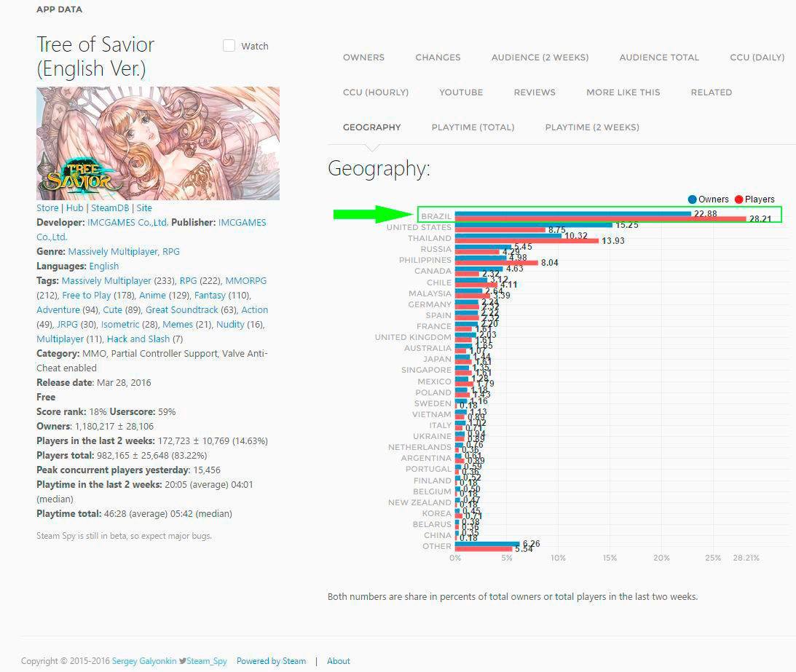
Task: Click the Tree of Savior game artwork
Action: (158, 143)
